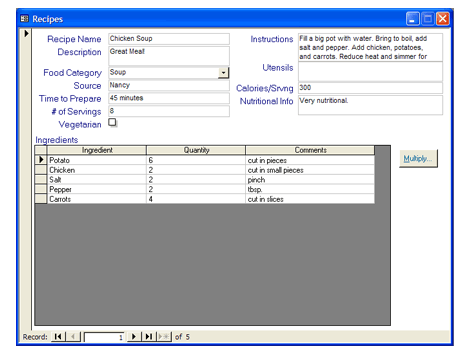Select the Pepper row selector
Viewport: 473px width, 362px height.
click(x=41, y=189)
